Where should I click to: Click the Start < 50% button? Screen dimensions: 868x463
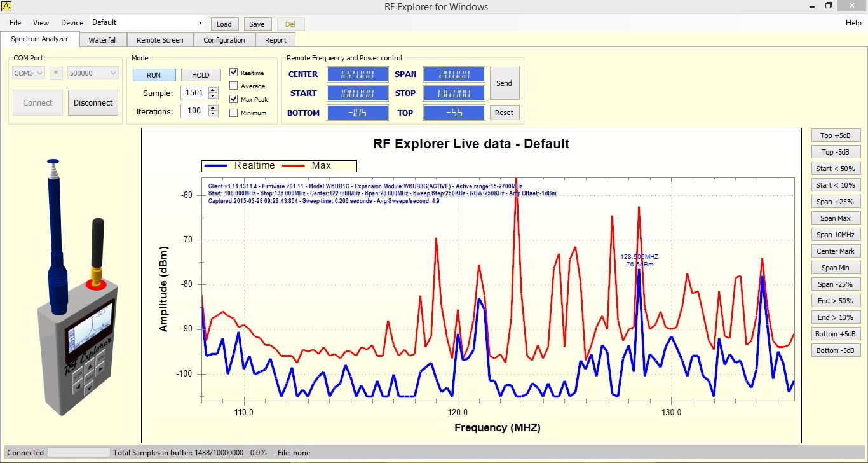(x=836, y=169)
